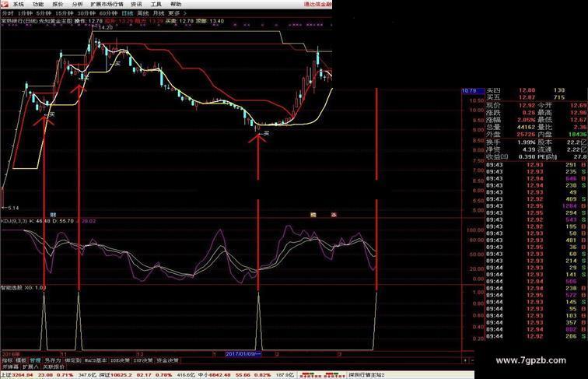588x379 pixels.
Task: Select the 5分钟 period
Action: click(x=44, y=13)
